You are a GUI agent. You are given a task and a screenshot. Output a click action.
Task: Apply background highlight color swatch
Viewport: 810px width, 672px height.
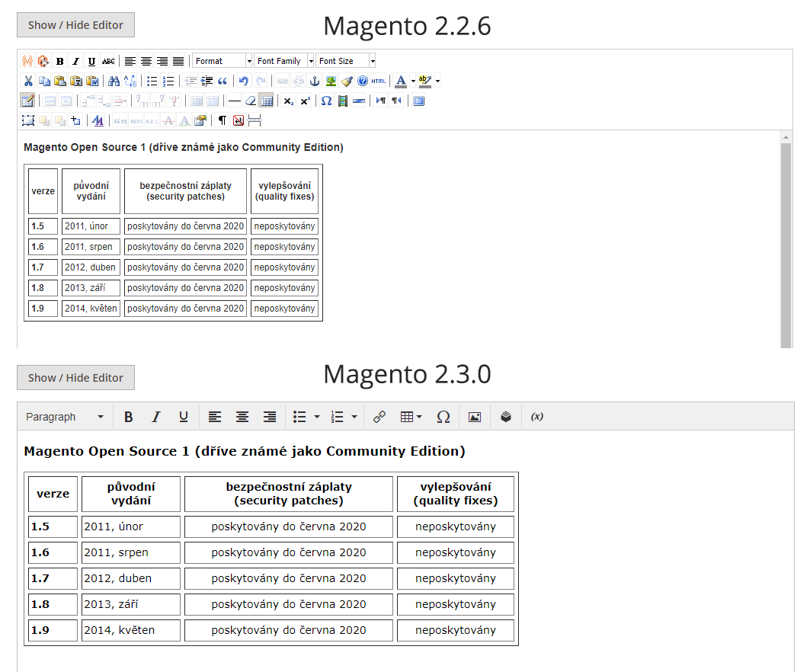click(x=425, y=81)
